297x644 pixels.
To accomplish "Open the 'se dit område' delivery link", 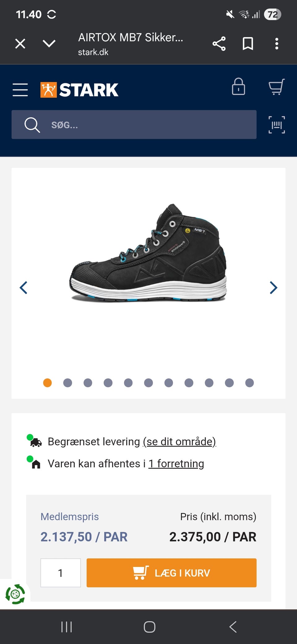I will (179, 442).
